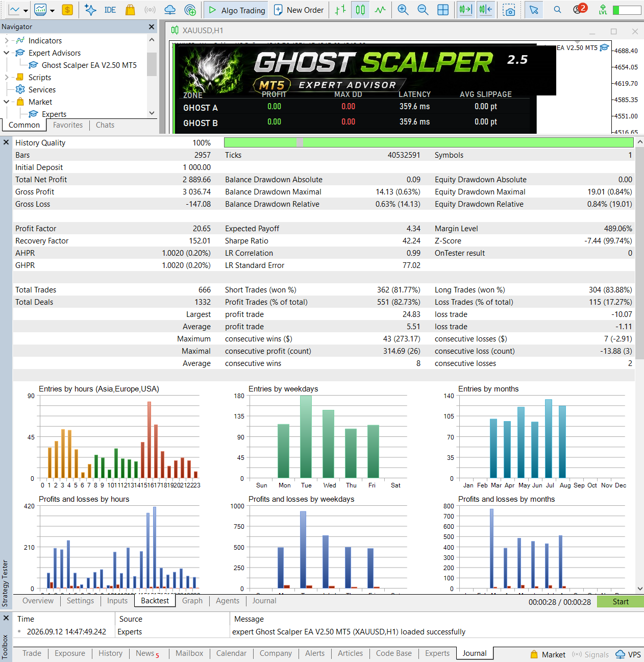Viewport: 644px width, 662px height.
Task: Zoom in on the chart
Action: [x=403, y=10]
